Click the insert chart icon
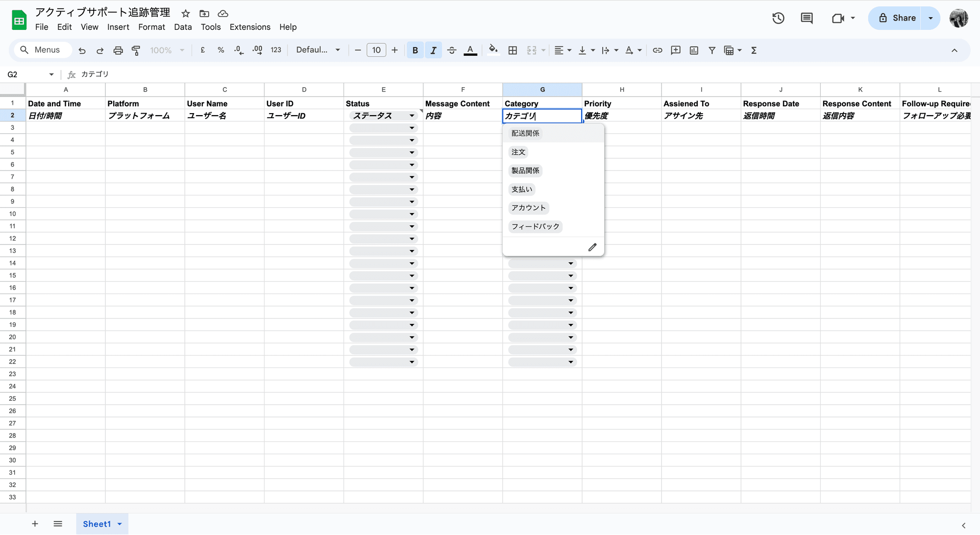The width and height of the screenshot is (980, 535). [694, 50]
